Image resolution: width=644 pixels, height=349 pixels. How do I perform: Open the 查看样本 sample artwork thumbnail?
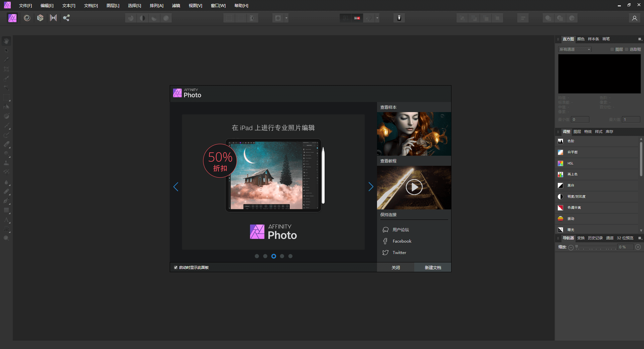coord(414,134)
